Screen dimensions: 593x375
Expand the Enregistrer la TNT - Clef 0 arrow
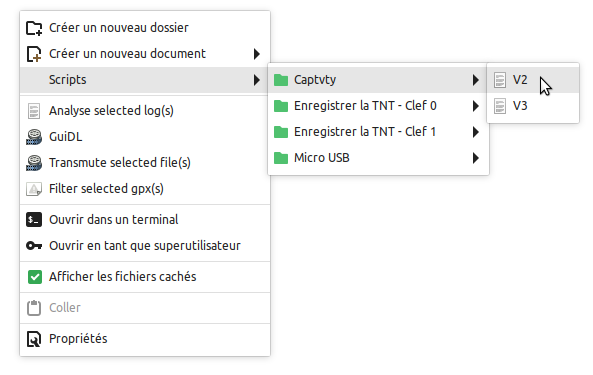point(476,106)
